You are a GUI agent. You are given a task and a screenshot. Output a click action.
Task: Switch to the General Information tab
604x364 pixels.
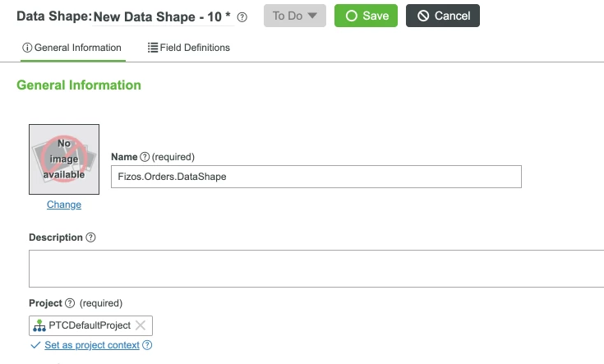[71, 48]
